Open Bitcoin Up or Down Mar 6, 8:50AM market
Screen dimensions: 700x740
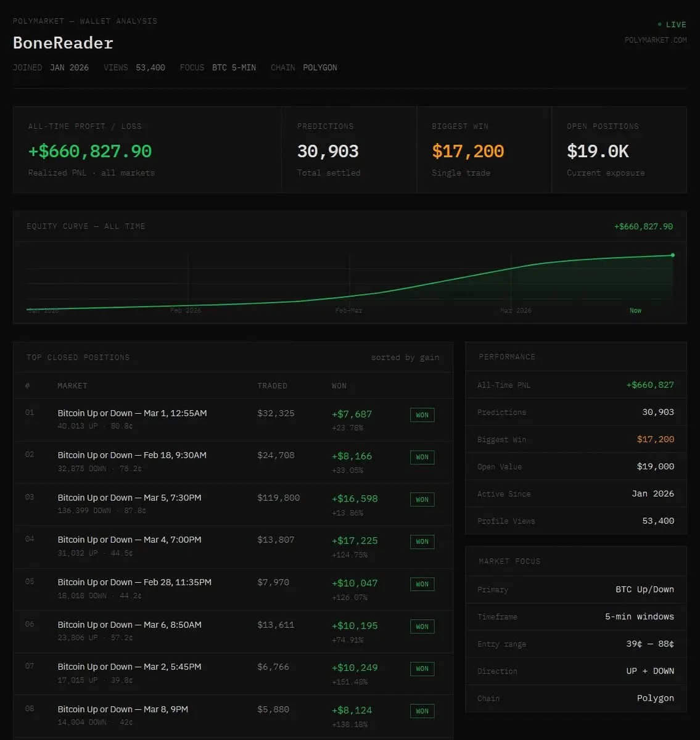(x=130, y=625)
